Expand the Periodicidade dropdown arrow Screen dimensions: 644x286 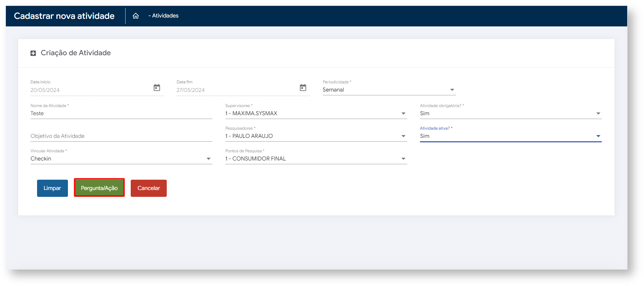[x=452, y=90]
